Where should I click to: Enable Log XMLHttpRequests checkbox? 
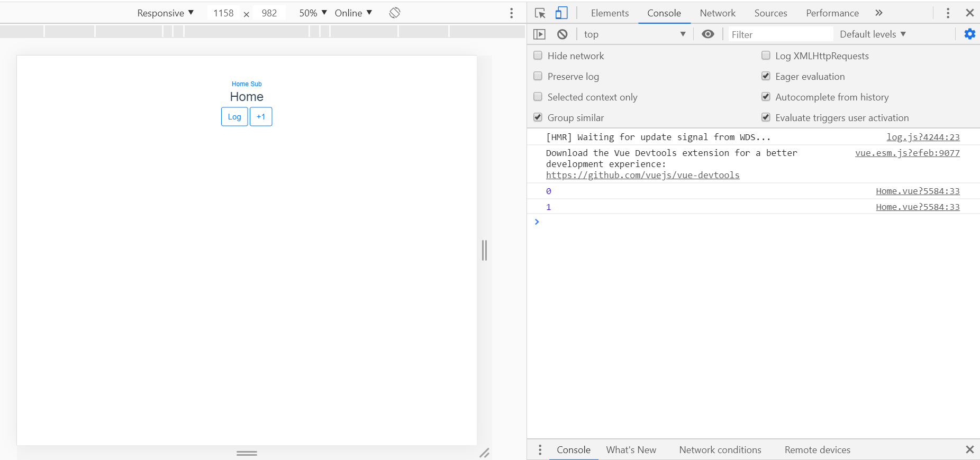766,56
